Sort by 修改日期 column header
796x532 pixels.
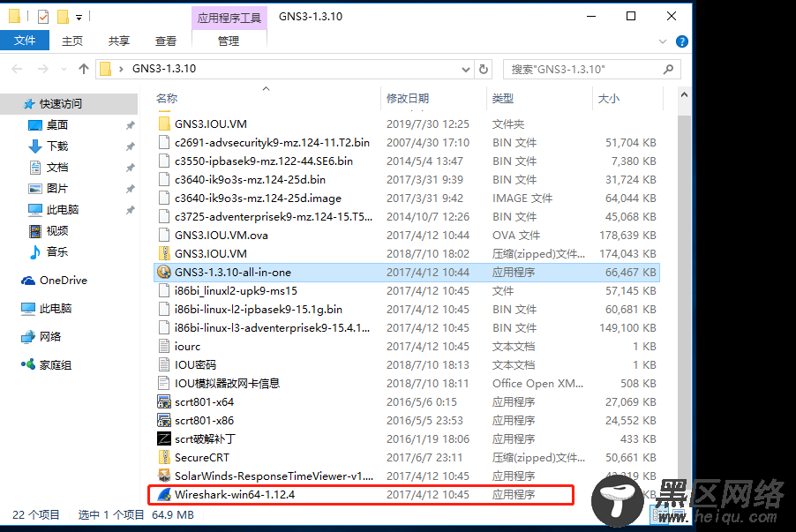[407, 99]
